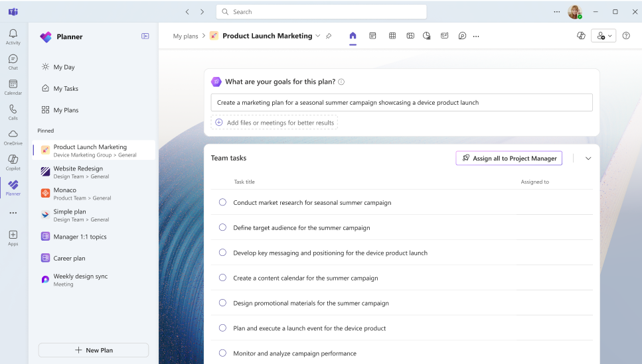This screenshot has width=642, height=364.
Task: Click Add files or meetings button
Action: tap(274, 122)
